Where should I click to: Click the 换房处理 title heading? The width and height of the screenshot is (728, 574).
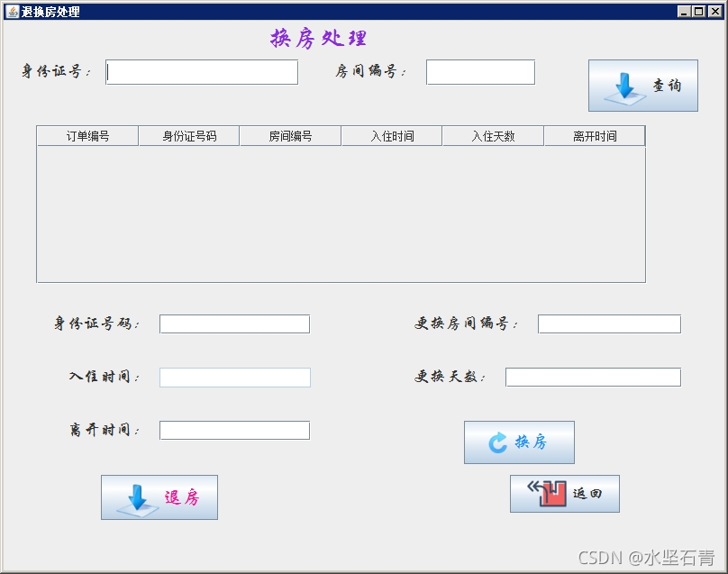319,38
